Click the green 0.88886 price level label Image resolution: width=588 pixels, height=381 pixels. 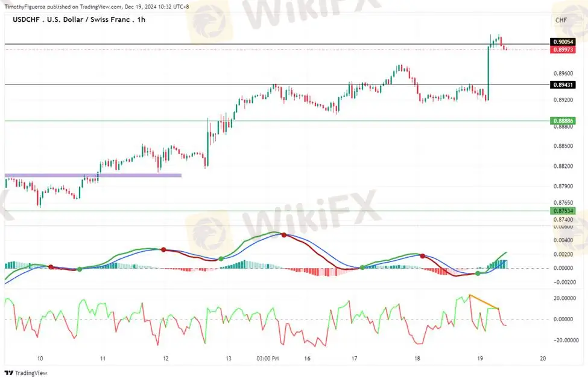coord(561,121)
